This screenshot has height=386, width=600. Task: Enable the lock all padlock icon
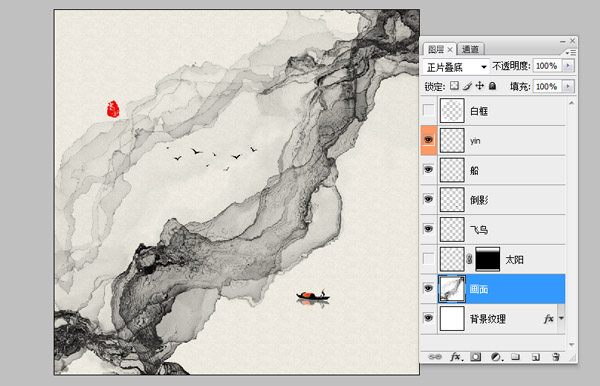point(492,86)
